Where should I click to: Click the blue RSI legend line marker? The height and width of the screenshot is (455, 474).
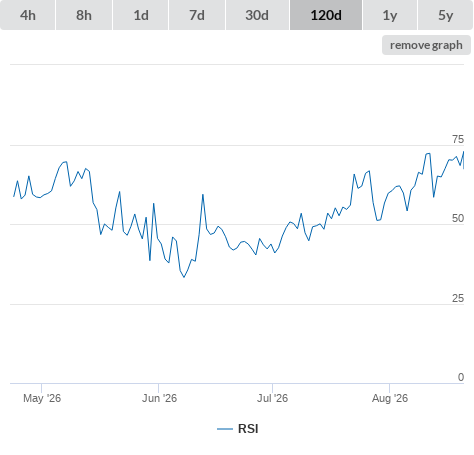[x=225, y=429]
